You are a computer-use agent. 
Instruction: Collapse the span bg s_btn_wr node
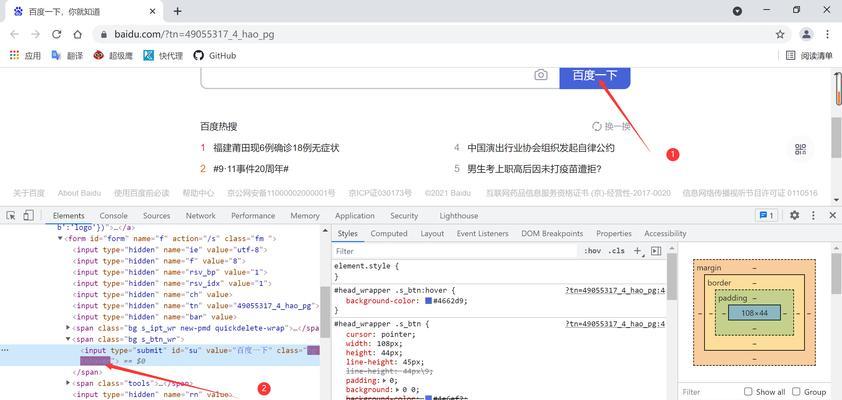68,339
